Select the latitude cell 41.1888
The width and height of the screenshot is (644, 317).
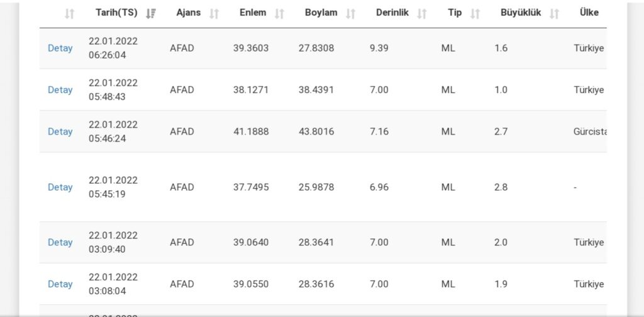click(x=251, y=131)
